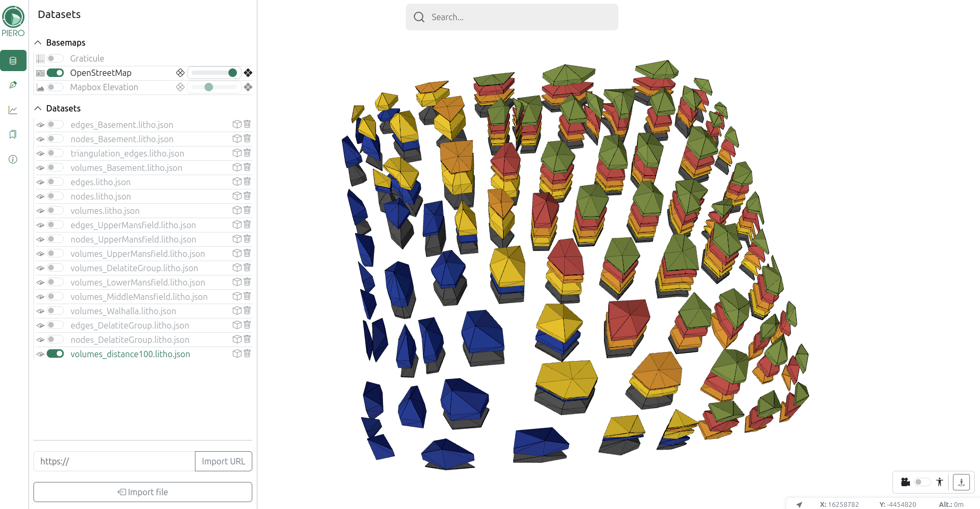Click the delete icon for edges_Basement.litho.json
This screenshot has height=509, width=980.
(x=247, y=124)
